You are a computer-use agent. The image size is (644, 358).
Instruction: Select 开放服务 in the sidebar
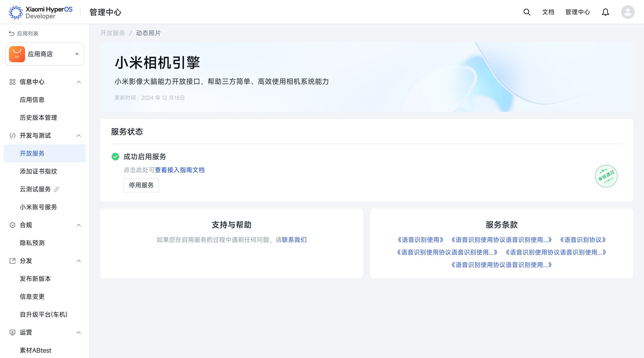[x=45, y=153]
